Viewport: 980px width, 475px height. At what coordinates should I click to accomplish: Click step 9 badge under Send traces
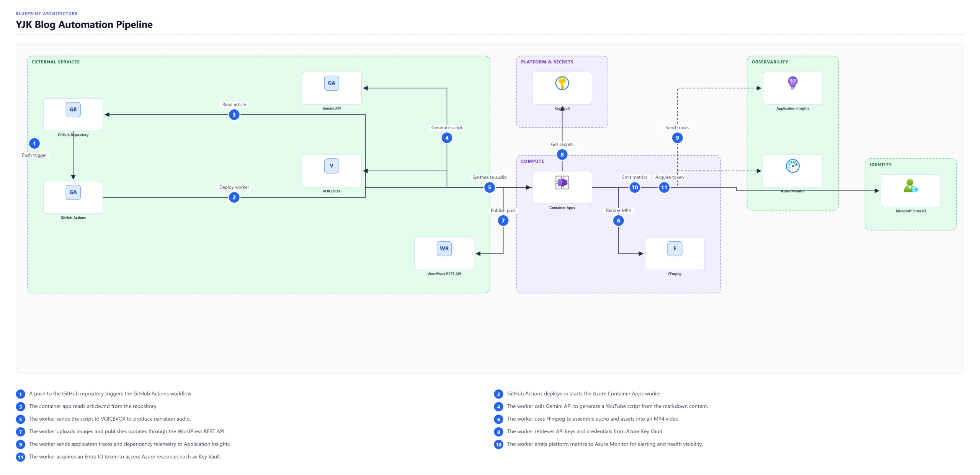click(677, 138)
